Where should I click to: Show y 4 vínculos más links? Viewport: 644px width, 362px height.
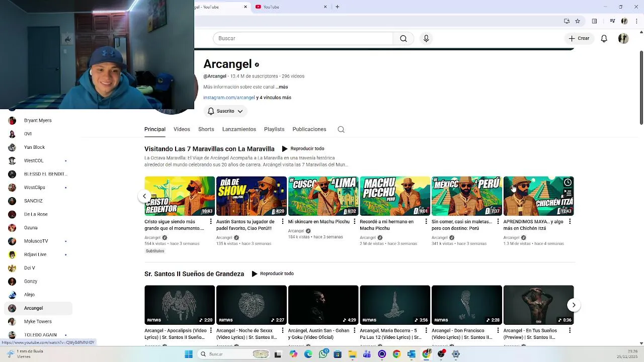(274, 98)
